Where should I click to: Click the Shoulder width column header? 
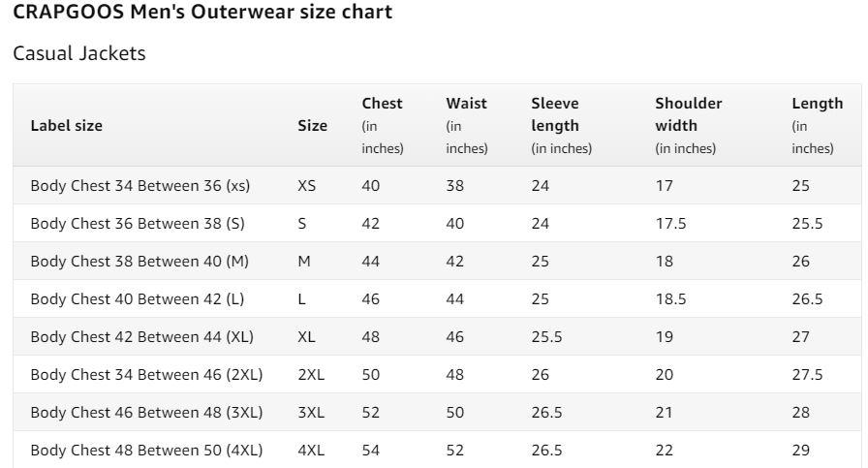[x=688, y=114]
